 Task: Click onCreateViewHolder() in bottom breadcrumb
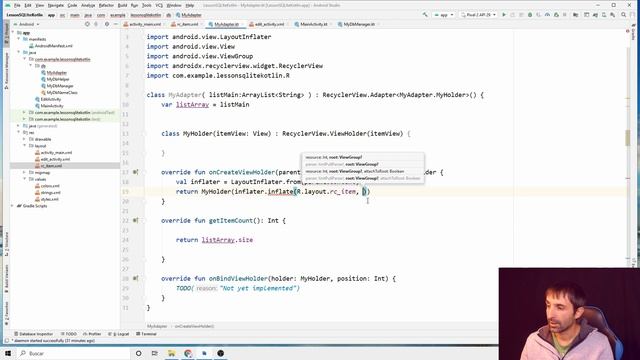[194, 326]
